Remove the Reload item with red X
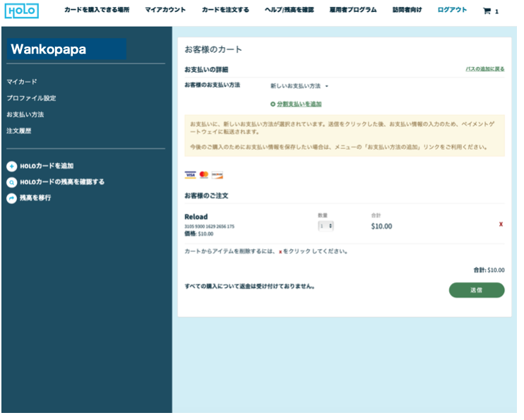The width and height of the screenshot is (524, 420). coord(501,224)
